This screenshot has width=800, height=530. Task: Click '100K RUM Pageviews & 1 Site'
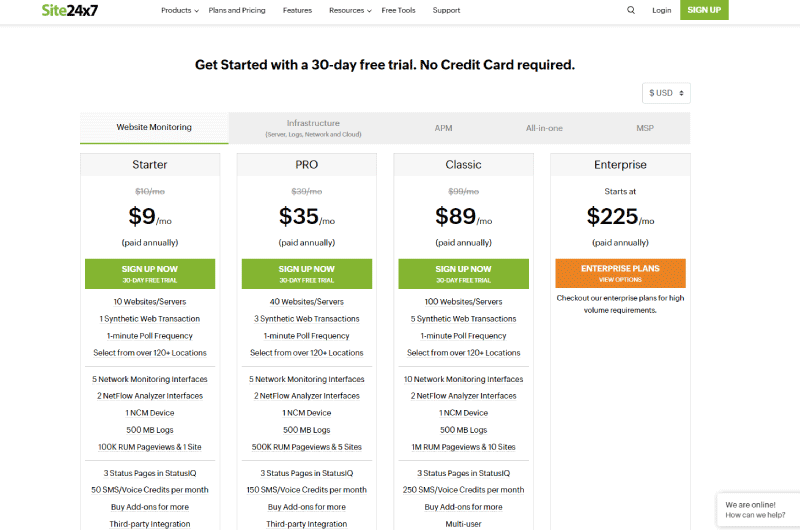tap(150, 447)
